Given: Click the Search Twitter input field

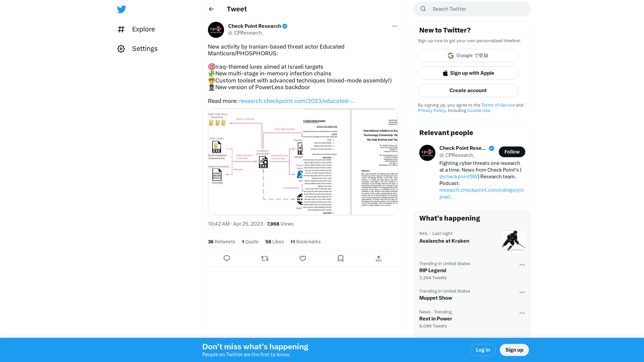Looking at the screenshot, I should [472, 9].
